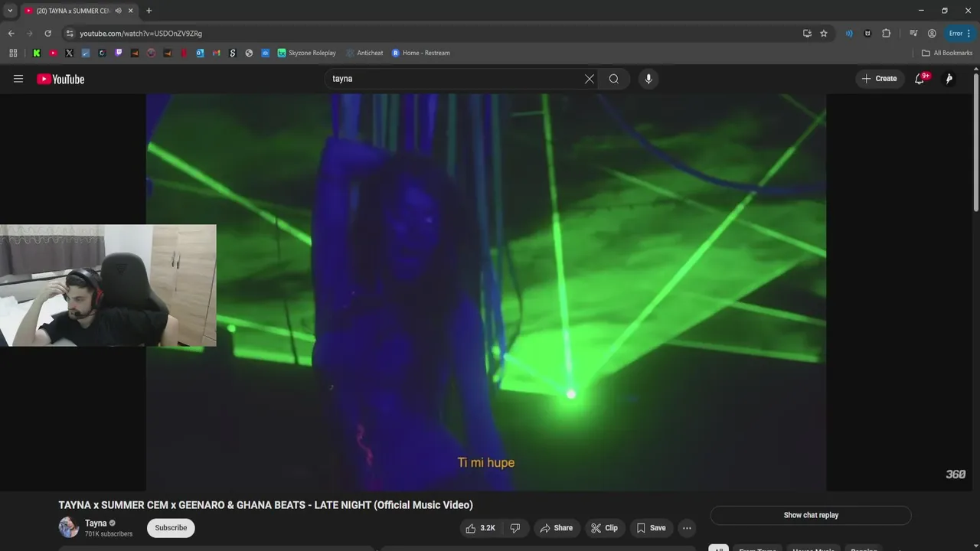This screenshot has height=551, width=980.
Task: Create a Clip of the video
Action: coord(605,528)
